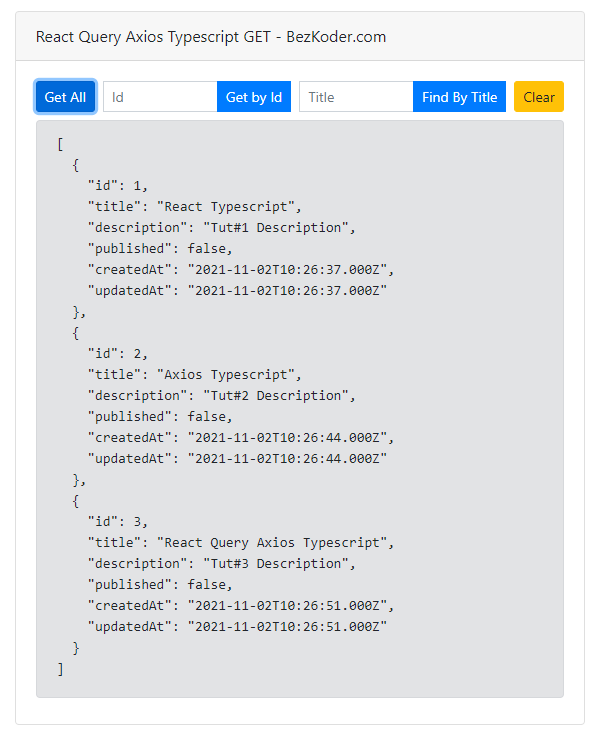Click the Find By Title button
This screenshot has height=740, width=600.
tap(459, 97)
